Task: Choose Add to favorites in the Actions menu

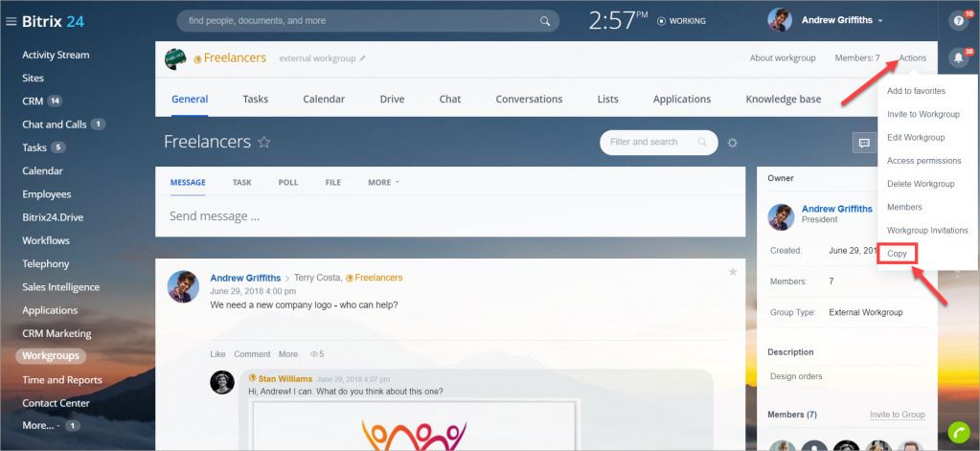Action: pyautogui.click(x=916, y=91)
